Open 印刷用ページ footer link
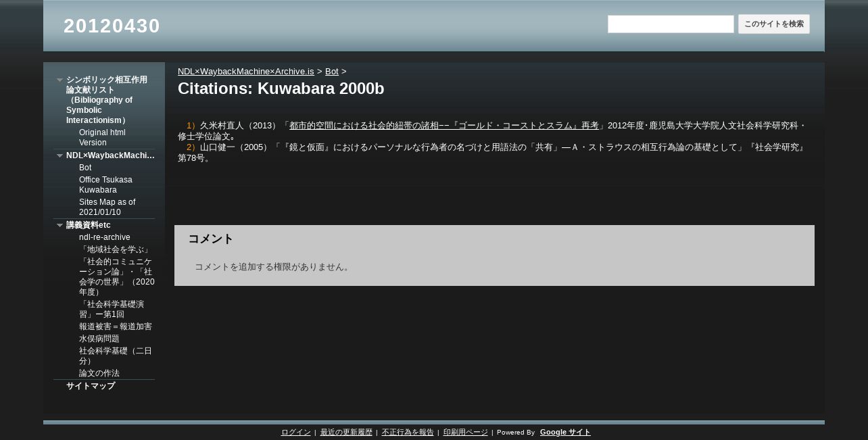This screenshot has width=868, height=440. point(466,433)
